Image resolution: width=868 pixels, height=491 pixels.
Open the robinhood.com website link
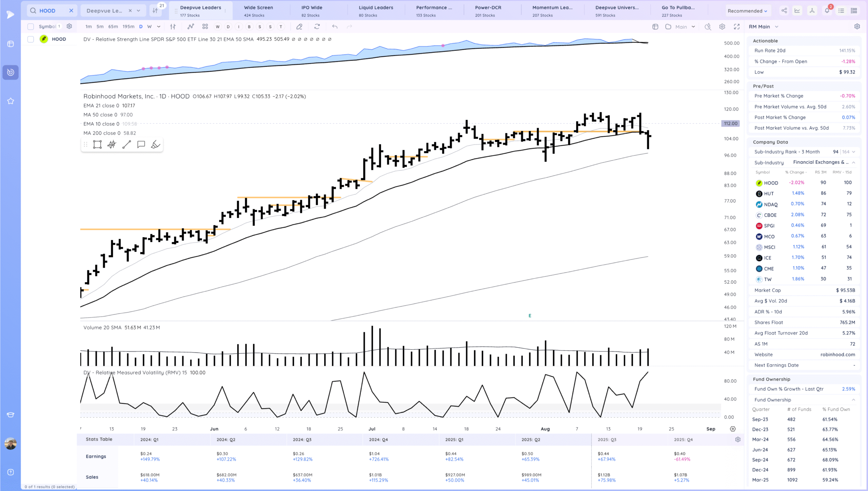coord(837,354)
